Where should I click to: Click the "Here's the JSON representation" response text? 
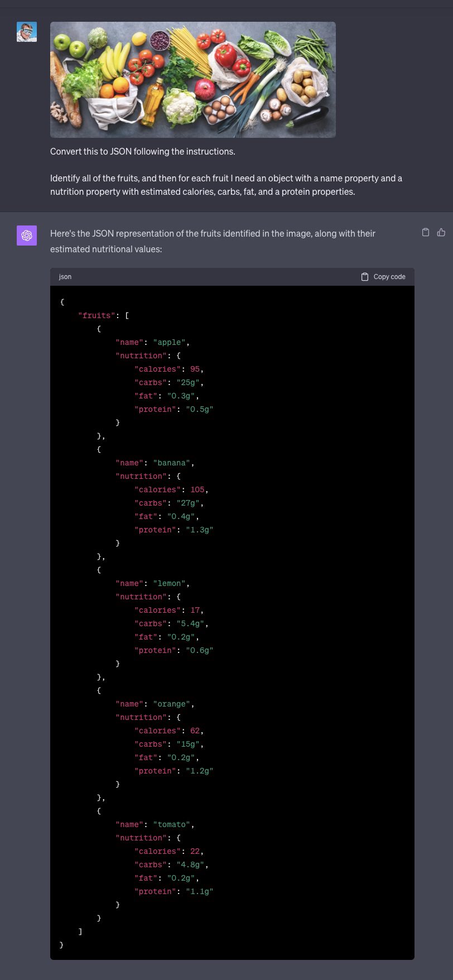coord(213,241)
